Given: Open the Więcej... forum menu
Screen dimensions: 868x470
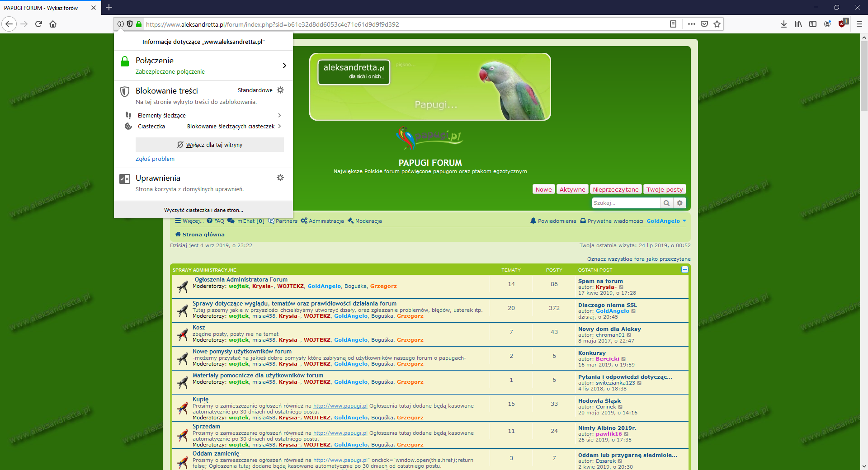Looking at the screenshot, I should pyautogui.click(x=189, y=221).
